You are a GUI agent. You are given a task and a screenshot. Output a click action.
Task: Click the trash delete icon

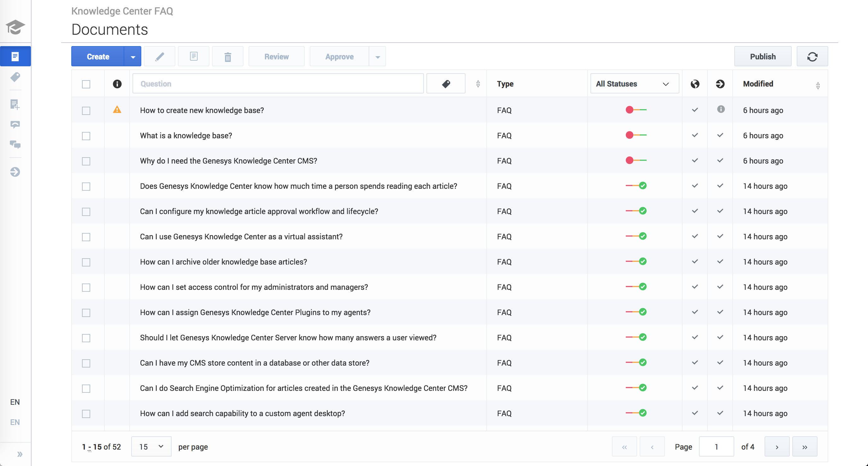tap(228, 57)
